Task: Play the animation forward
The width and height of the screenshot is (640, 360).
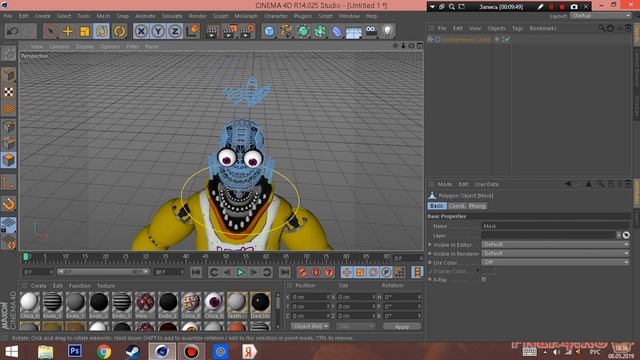Action: (x=240, y=272)
